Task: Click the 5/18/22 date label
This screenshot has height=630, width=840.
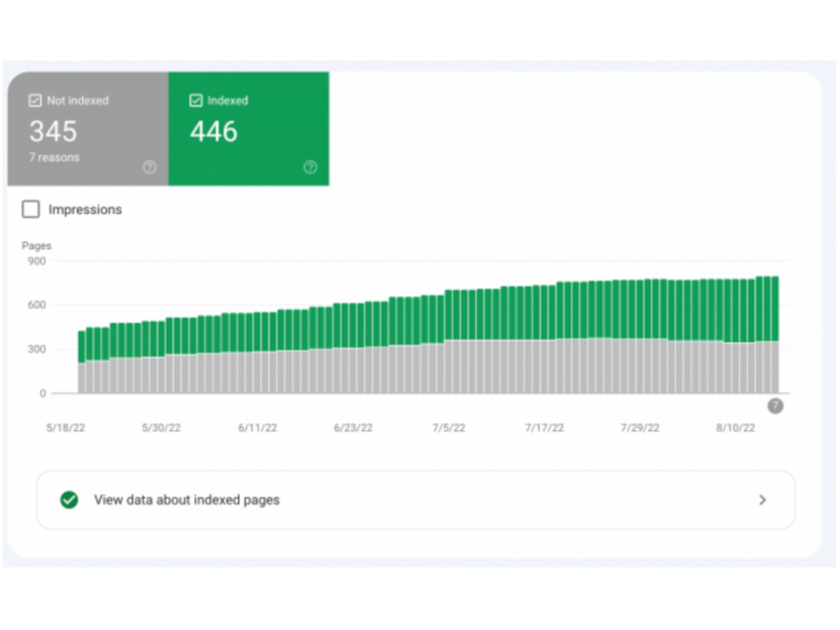Action: pyautogui.click(x=66, y=428)
